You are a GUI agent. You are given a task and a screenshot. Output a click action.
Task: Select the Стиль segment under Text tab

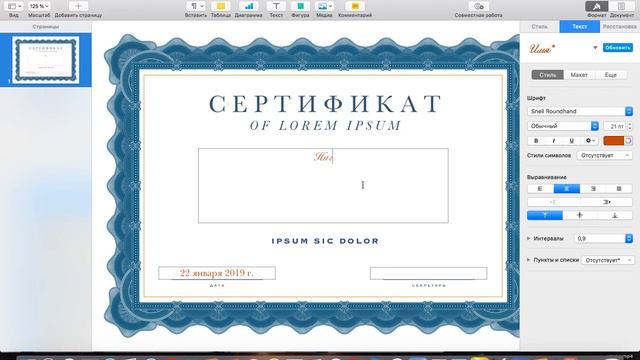click(x=547, y=75)
